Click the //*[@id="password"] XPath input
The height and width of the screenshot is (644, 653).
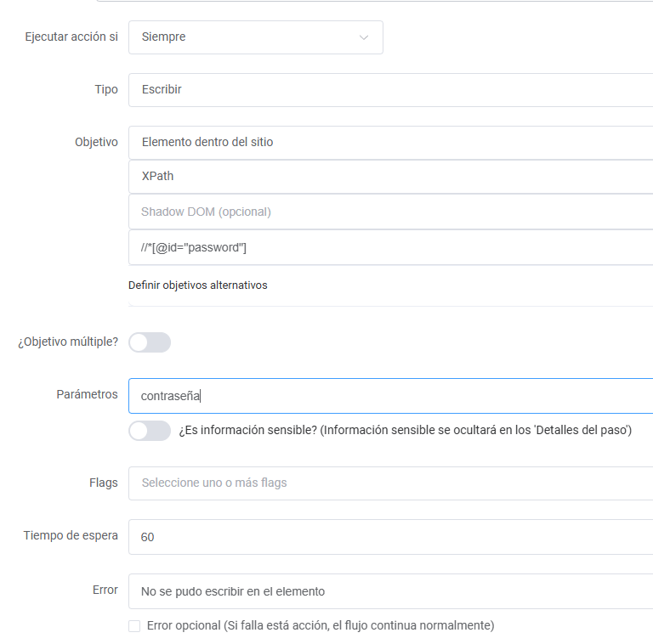pyautogui.click(x=390, y=247)
